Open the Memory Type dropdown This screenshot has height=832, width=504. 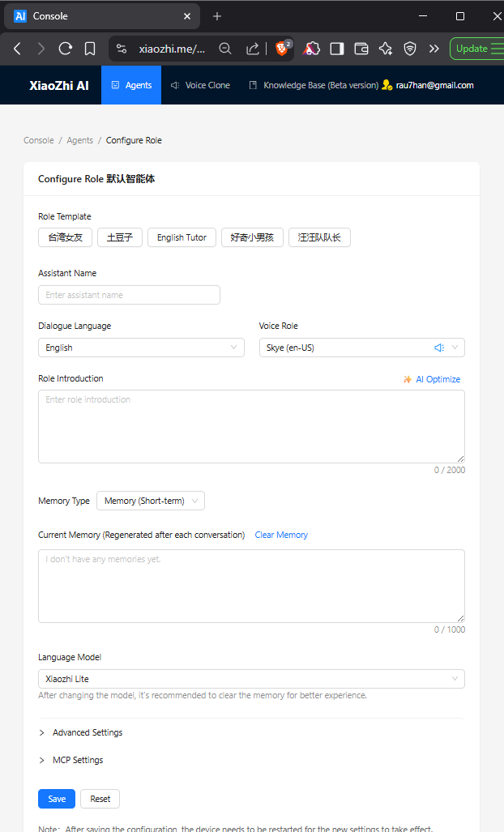(x=151, y=501)
